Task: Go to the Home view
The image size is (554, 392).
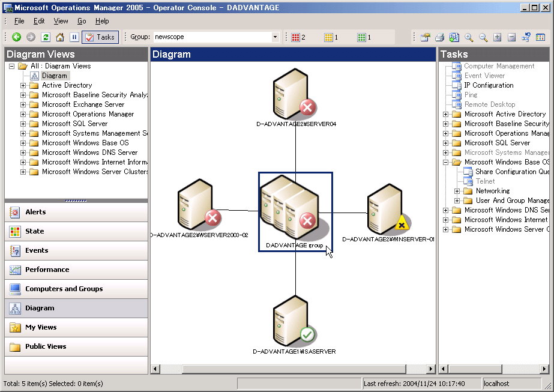Action: coord(60,37)
